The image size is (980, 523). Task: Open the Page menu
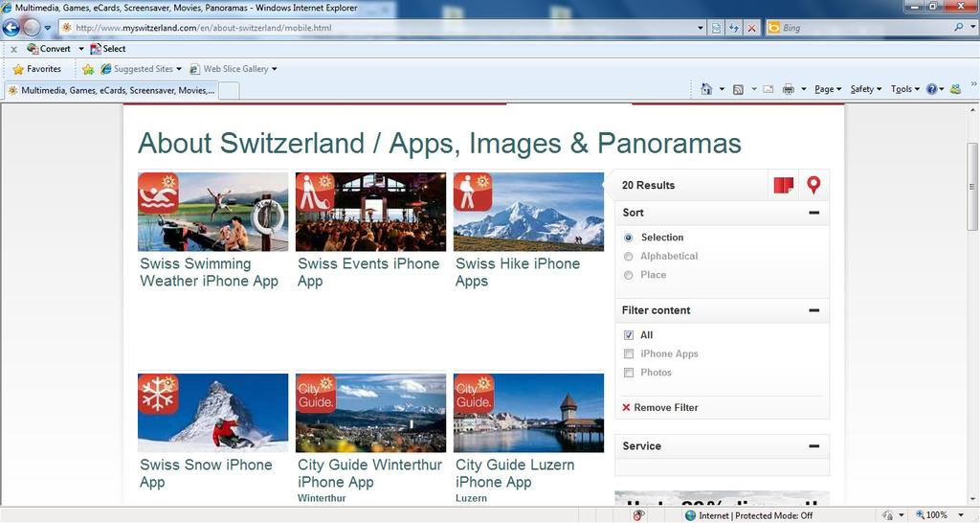pyautogui.click(x=828, y=89)
